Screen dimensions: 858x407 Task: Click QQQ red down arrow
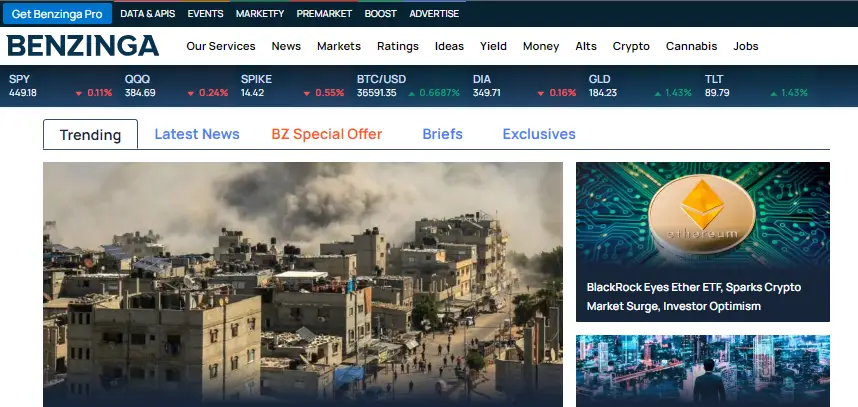click(190, 94)
